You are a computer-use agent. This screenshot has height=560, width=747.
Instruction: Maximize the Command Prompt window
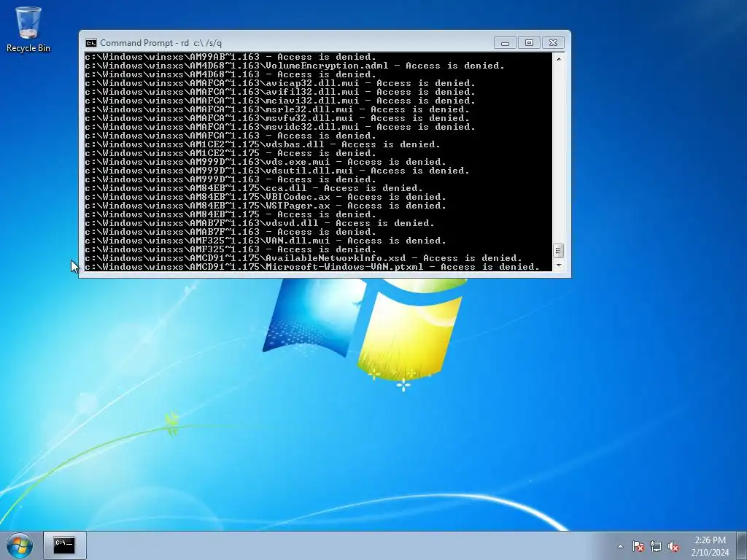529,43
